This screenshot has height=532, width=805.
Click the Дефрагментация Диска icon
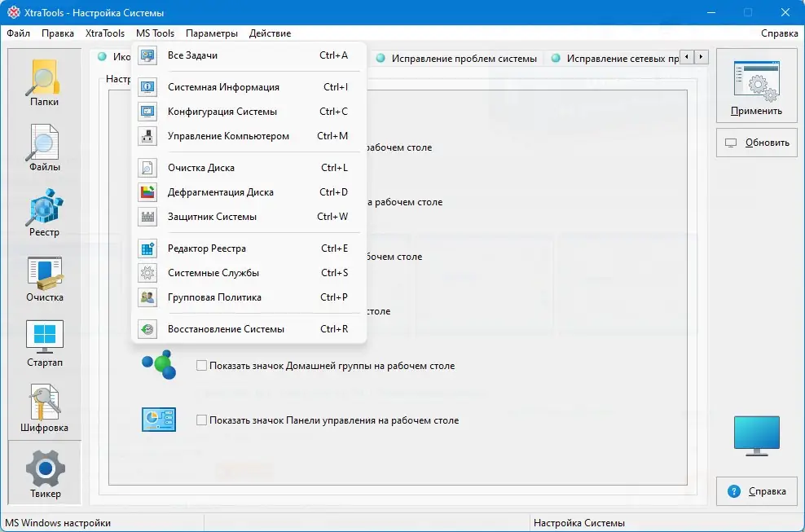tap(147, 192)
